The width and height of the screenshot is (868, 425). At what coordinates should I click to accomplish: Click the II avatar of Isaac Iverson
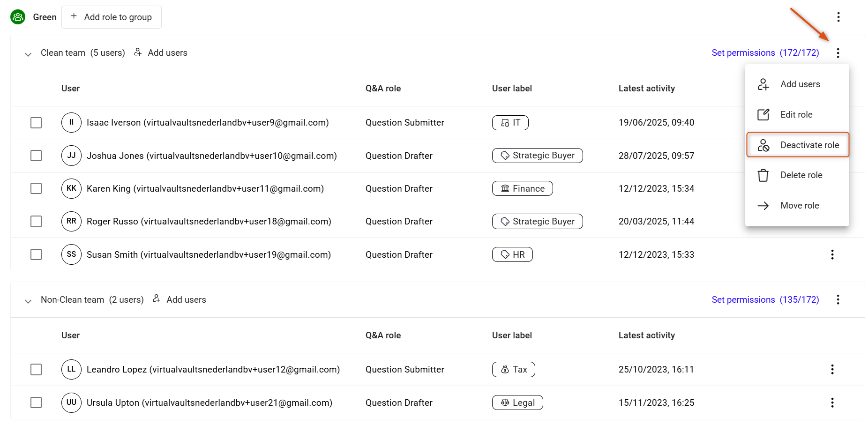click(71, 122)
